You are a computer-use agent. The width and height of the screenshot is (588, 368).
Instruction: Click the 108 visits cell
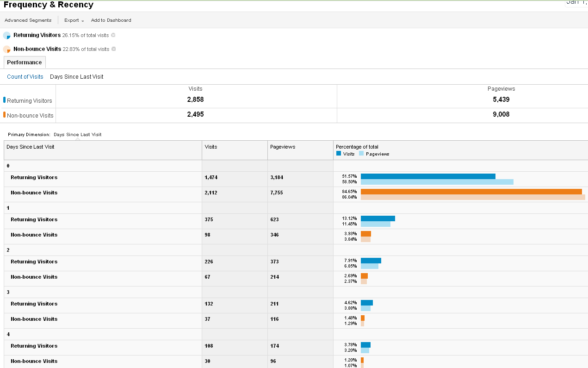pyautogui.click(x=209, y=346)
